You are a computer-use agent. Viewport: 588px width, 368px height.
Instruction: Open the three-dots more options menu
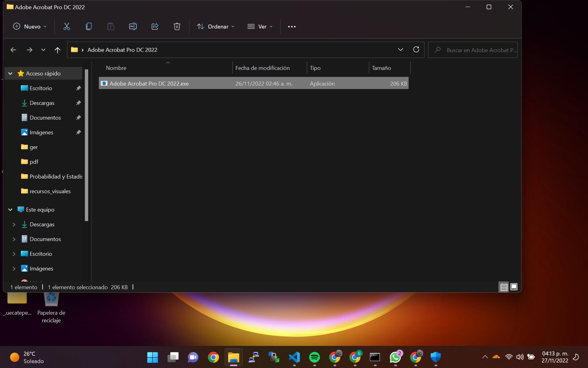tap(292, 27)
